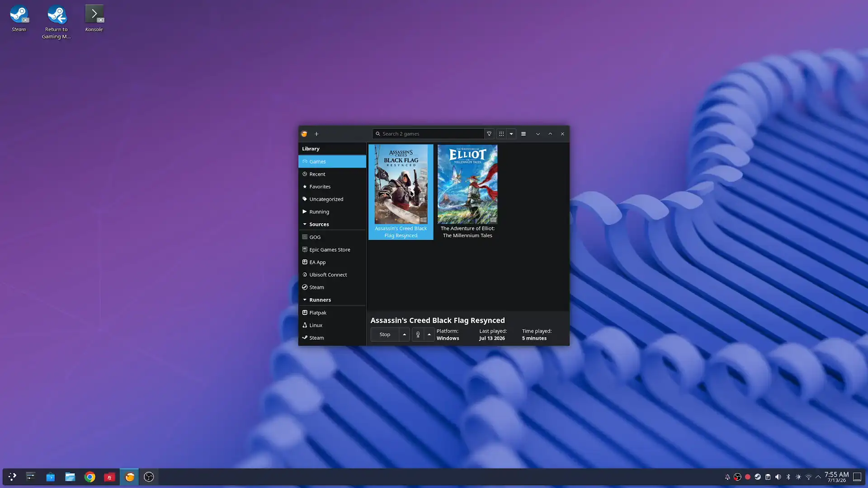868x488 pixels.
Task: Select the Steam source under Sources
Action: [x=332, y=287]
